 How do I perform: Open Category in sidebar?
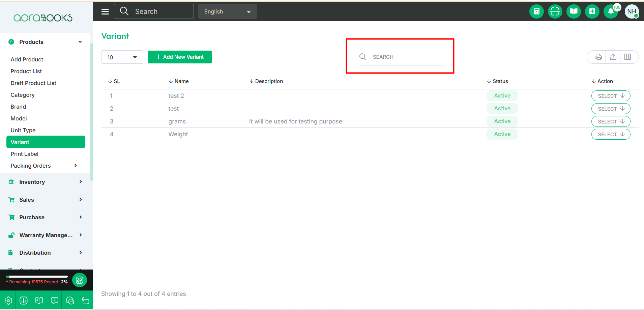[x=23, y=95]
